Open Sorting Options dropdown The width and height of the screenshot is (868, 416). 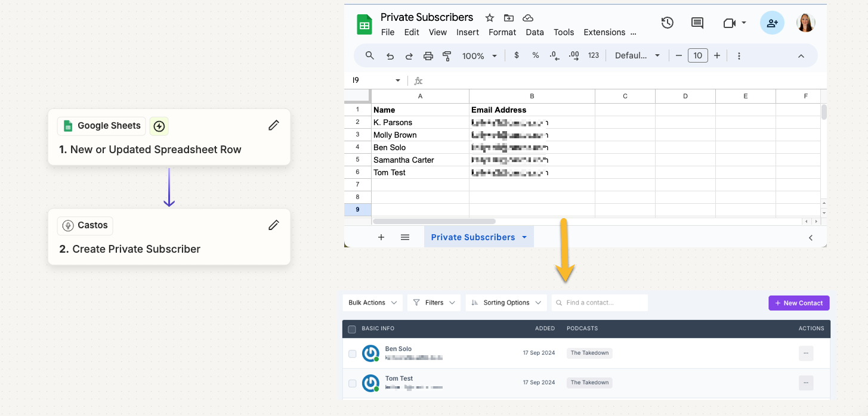506,303
